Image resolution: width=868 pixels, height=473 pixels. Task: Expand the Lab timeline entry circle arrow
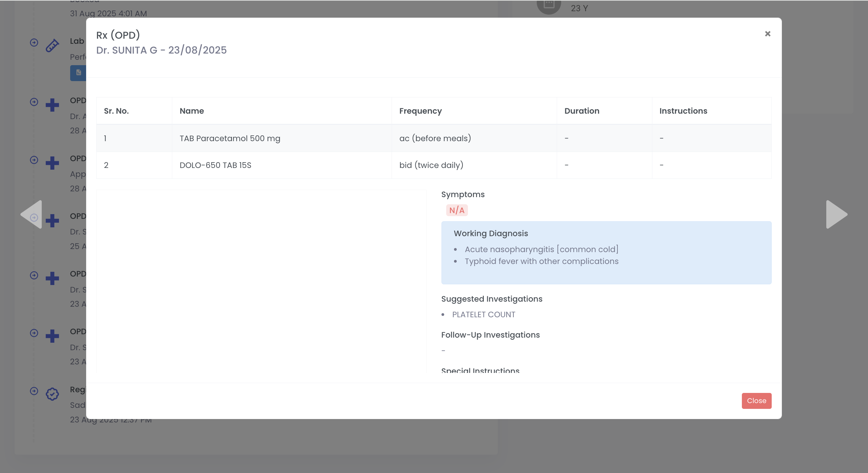34,42
